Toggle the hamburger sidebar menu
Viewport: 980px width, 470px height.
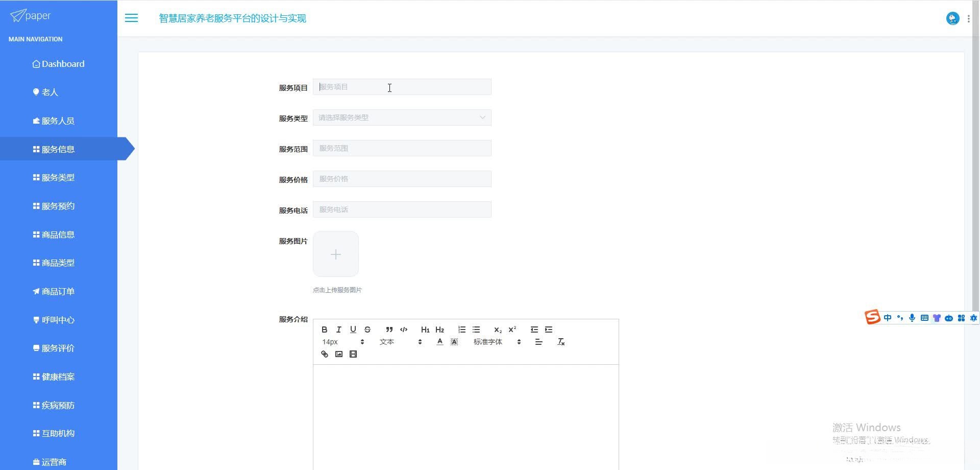pos(131,18)
